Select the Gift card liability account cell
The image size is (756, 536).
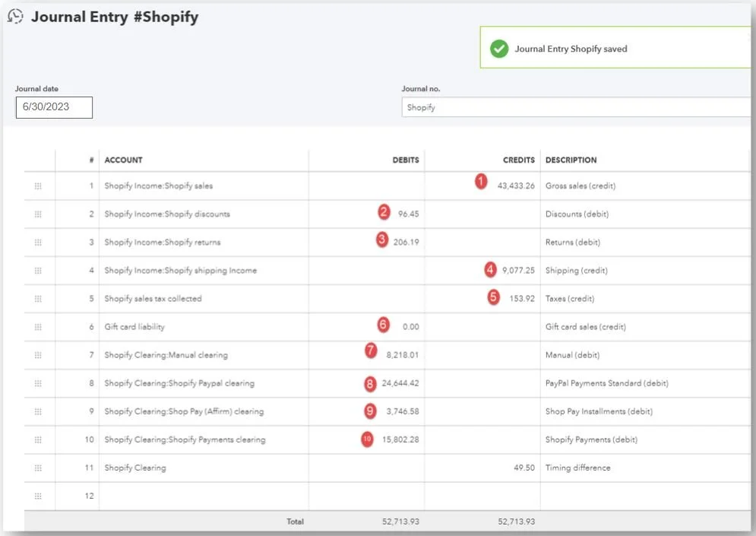[x=204, y=327]
